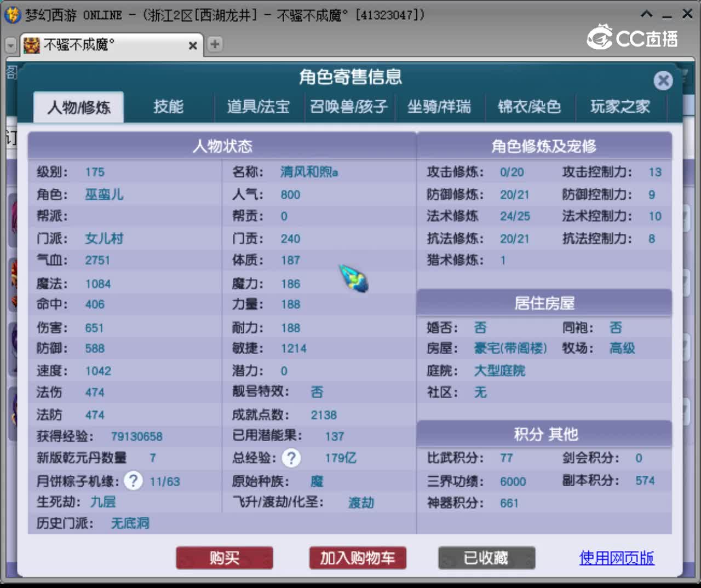Click the 气血 value 2751

pyautogui.click(x=97, y=260)
